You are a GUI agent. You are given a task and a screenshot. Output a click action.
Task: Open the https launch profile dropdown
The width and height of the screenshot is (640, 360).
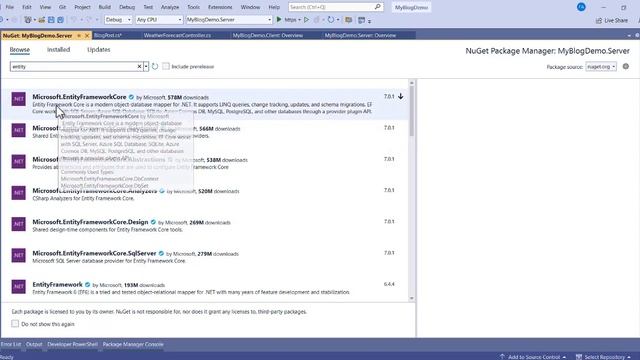[299, 20]
